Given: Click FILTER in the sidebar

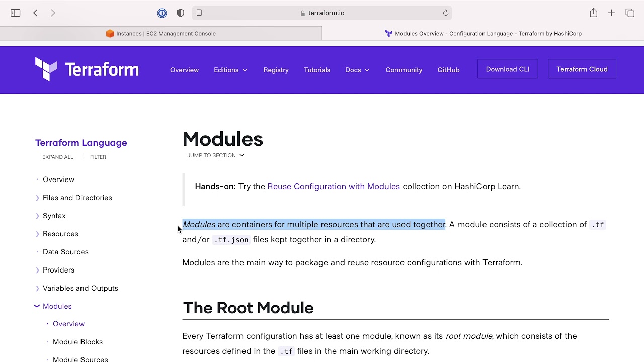Looking at the screenshot, I should point(98,157).
